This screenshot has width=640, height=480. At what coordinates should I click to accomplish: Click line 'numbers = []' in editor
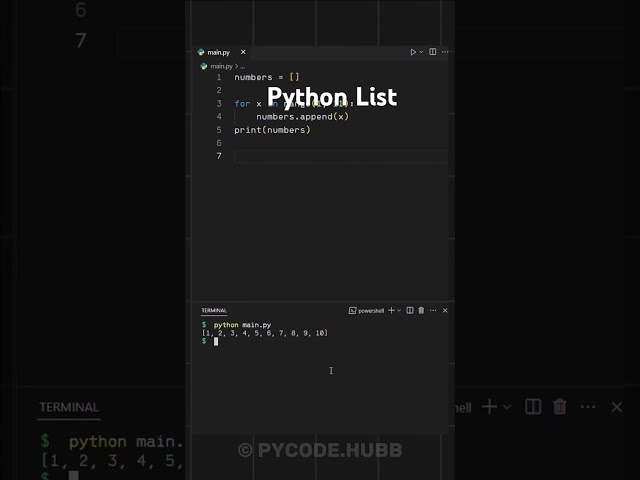coord(267,77)
